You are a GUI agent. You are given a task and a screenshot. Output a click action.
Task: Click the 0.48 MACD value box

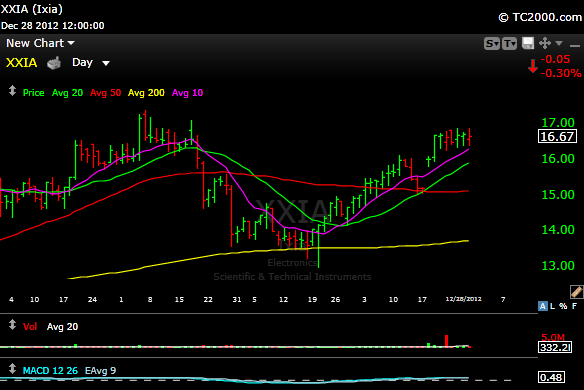coord(551,377)
